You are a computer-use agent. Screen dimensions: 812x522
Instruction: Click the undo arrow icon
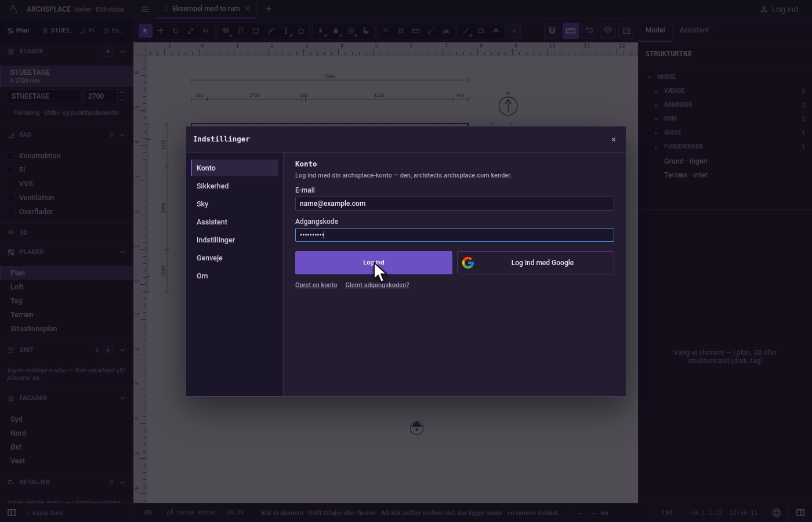click(x=589, y=30)
